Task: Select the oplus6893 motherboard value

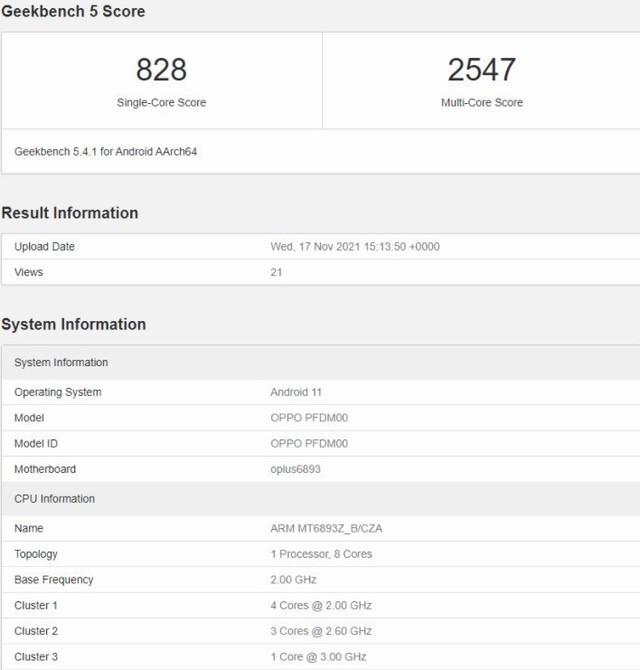Action: point(295,469)
